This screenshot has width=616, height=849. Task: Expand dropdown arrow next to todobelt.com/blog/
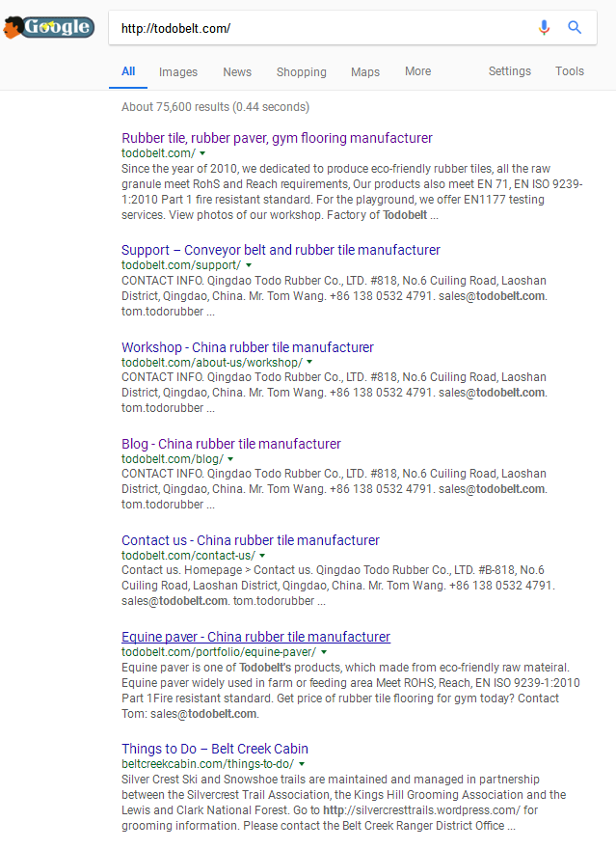(230, 459)
